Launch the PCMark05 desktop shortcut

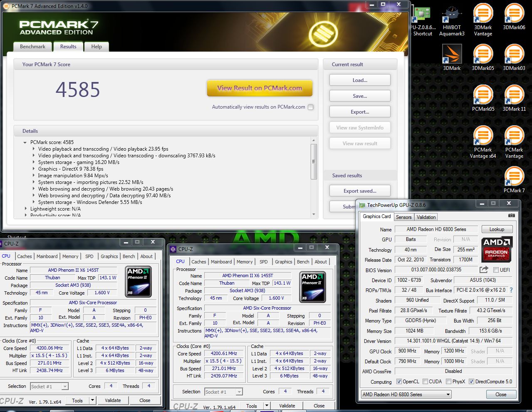click(x=483, y=98)
